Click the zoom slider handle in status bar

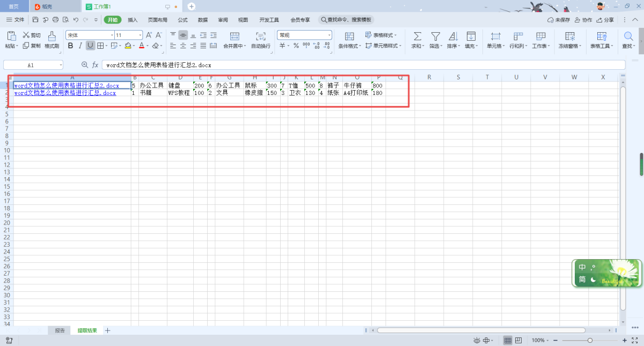590,341
